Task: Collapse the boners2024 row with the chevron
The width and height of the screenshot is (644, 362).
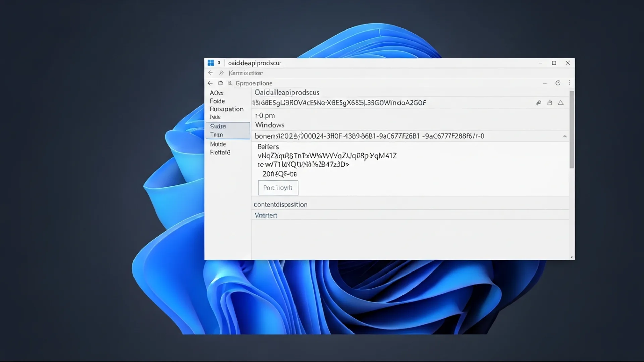Action: click(x=565, y=136)
